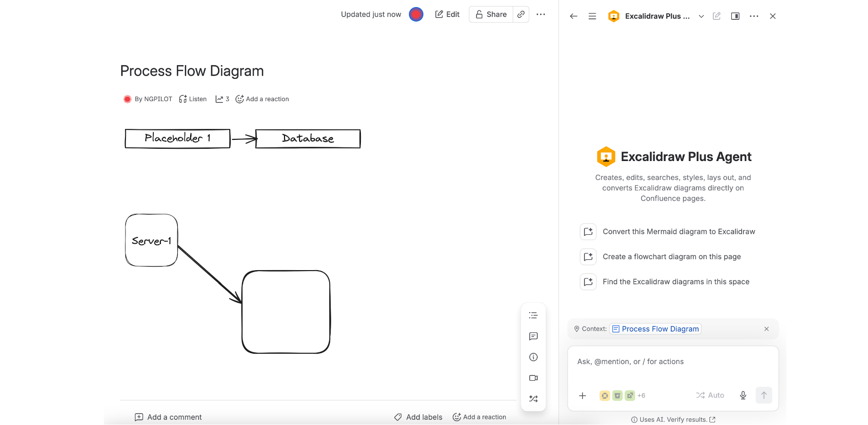Close the agent panel
This screenshot has width=868, height=425.
pyautogui.click(x=773, y=16)
